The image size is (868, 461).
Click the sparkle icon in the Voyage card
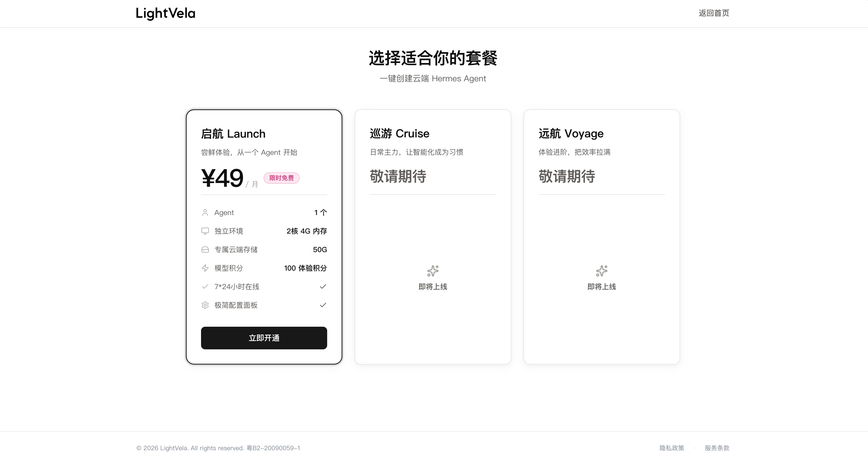[602, 271]
